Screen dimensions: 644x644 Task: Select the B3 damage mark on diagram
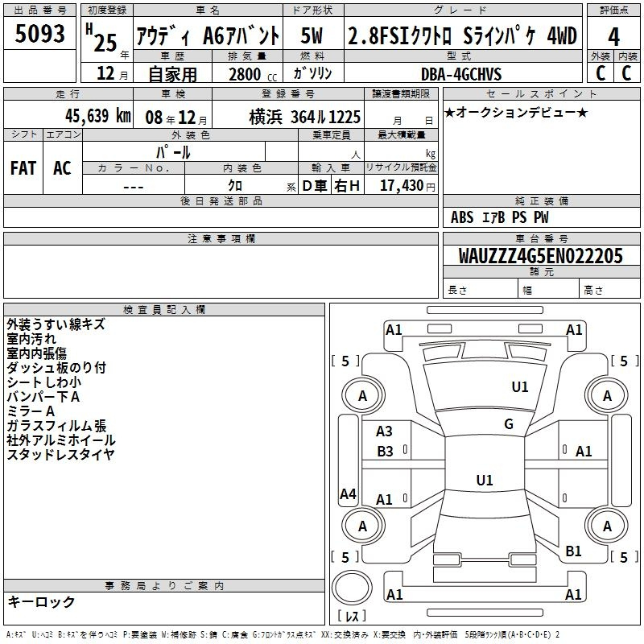pos(385,452)
